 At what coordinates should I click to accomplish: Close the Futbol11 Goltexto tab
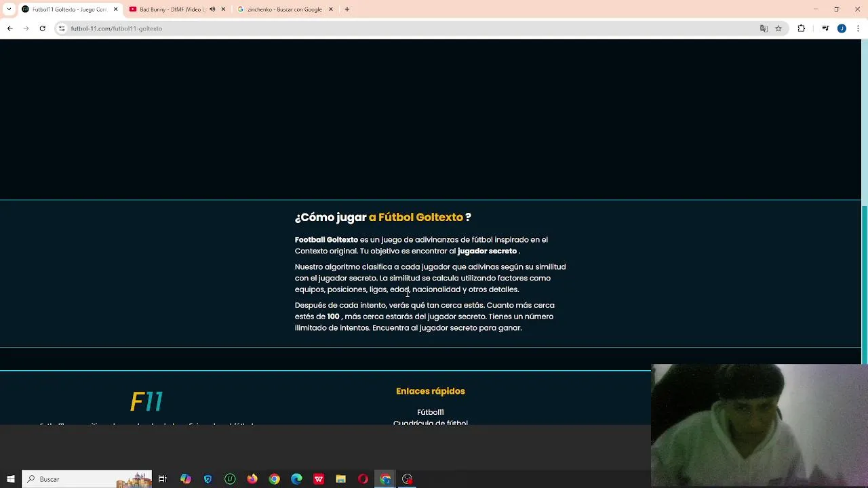[115, 9]
